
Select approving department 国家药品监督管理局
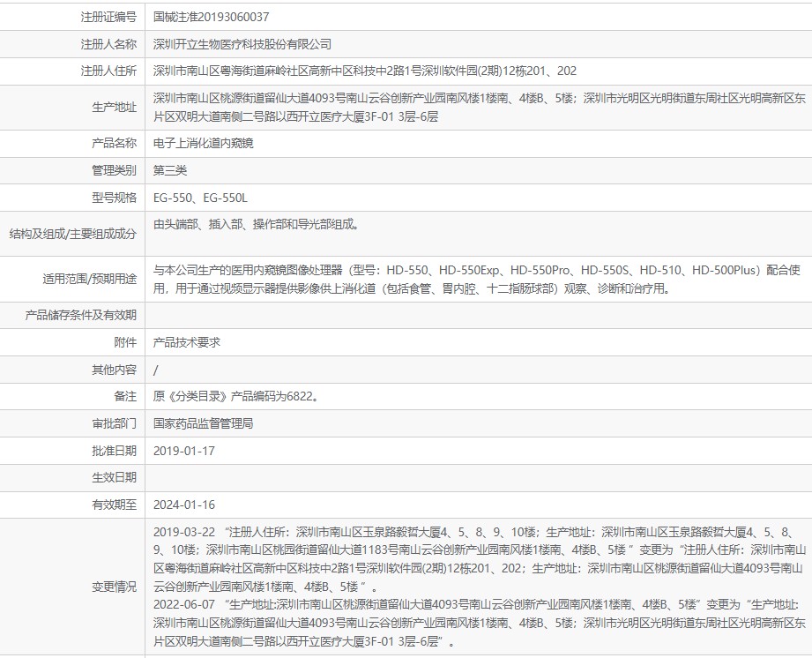204,423
